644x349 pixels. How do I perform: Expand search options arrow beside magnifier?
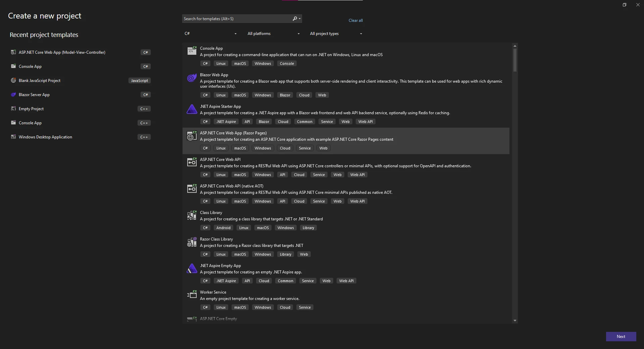click(300, 19)
